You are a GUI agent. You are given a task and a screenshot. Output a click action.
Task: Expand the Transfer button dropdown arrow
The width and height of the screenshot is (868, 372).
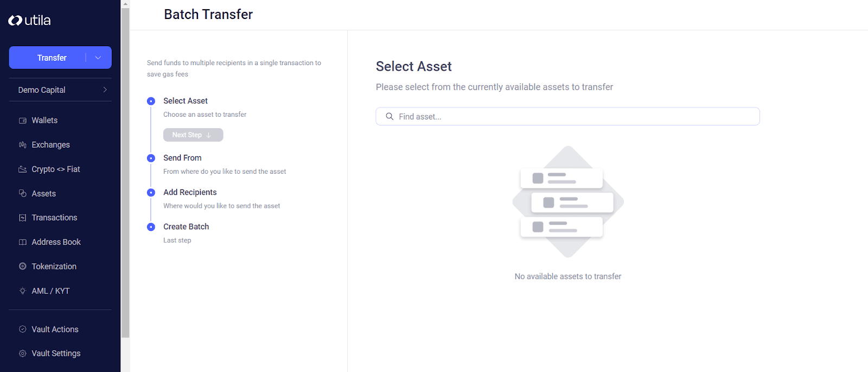[98, 57]
